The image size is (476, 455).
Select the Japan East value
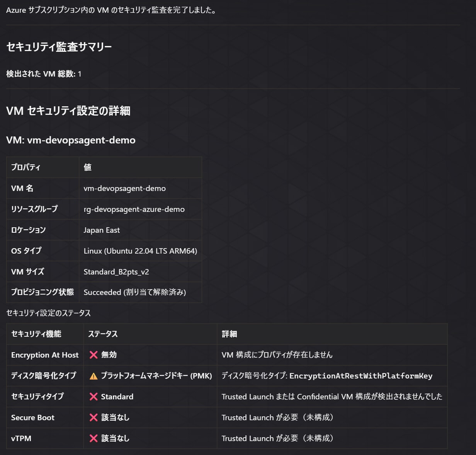(102, 230)
